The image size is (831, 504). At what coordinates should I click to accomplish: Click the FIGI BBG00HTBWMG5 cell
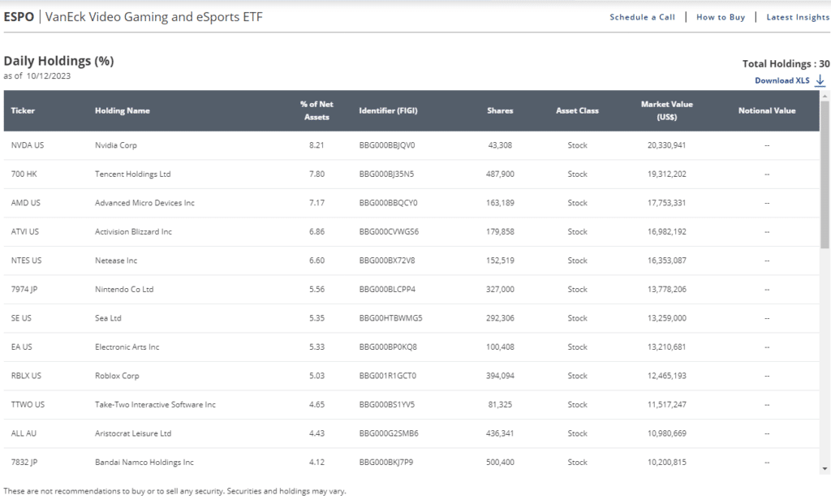[390, 318]
